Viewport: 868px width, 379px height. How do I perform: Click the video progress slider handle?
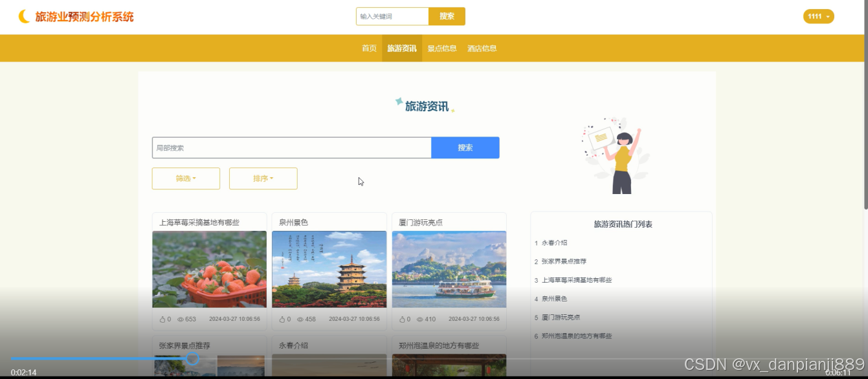click(192, 358)
